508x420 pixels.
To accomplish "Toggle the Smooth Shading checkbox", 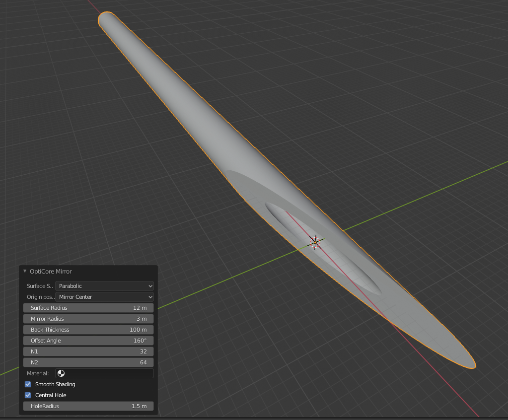I will click(x=28, y=384).
